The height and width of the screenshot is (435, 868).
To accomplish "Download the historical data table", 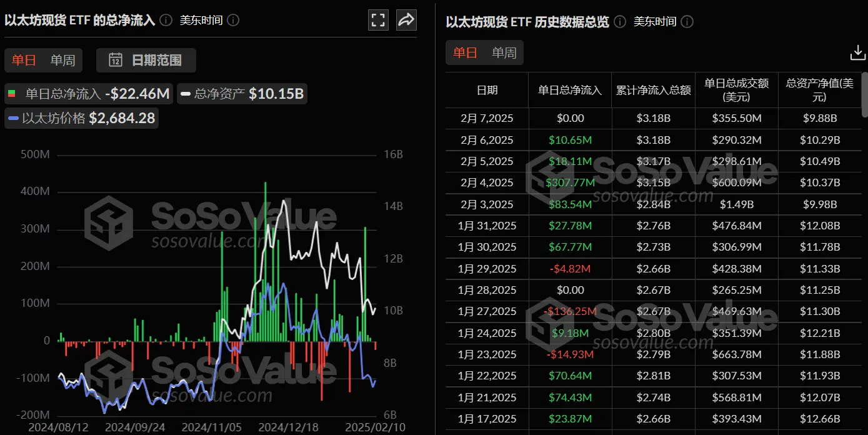I will click(x=858, y=54).
